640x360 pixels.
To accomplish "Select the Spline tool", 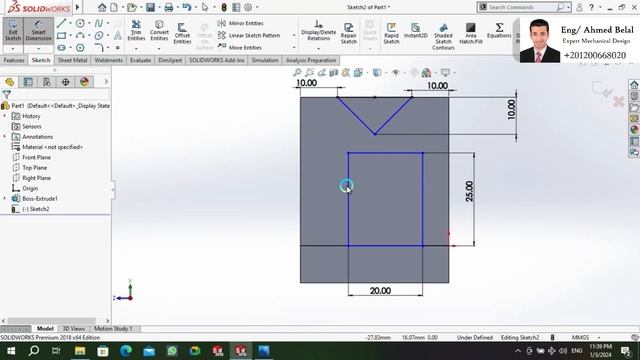I will pos(99,23).
